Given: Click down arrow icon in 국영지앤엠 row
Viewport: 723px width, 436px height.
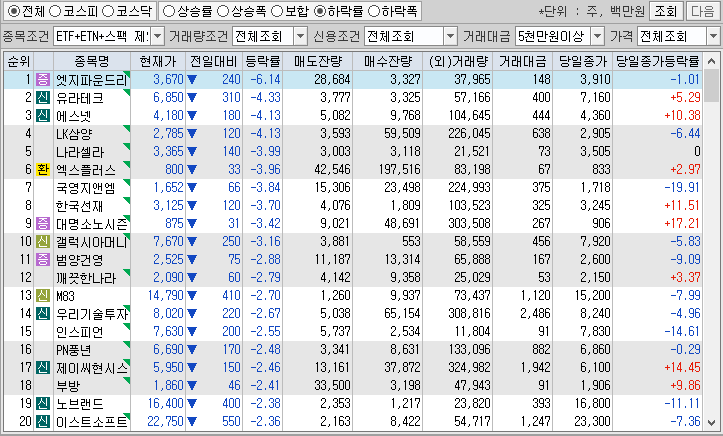Looking at the screenshot, I should pyautogui.click(x=192, y=188).
